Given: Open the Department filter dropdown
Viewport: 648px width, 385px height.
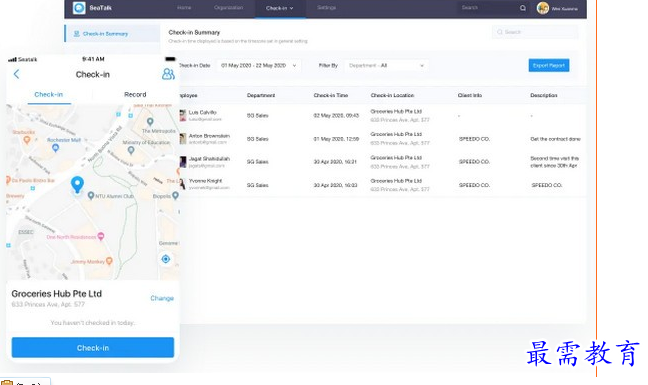Looking at the screenshot, I should point(386,66).
